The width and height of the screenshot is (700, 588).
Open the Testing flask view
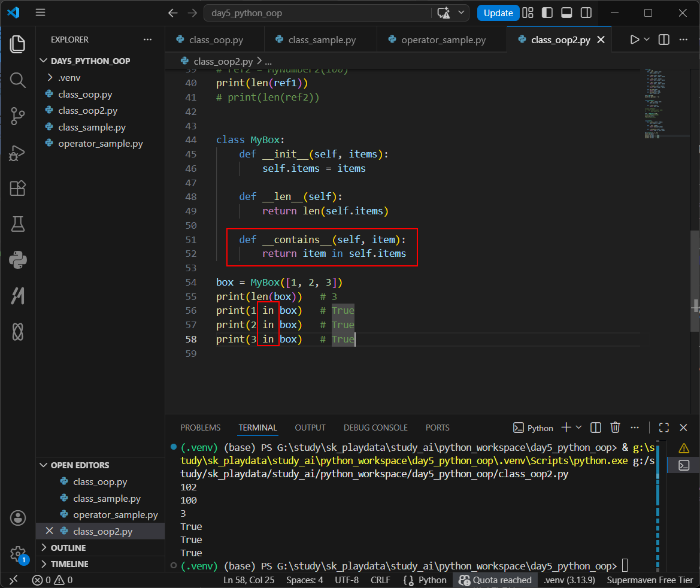pos(17,224)
